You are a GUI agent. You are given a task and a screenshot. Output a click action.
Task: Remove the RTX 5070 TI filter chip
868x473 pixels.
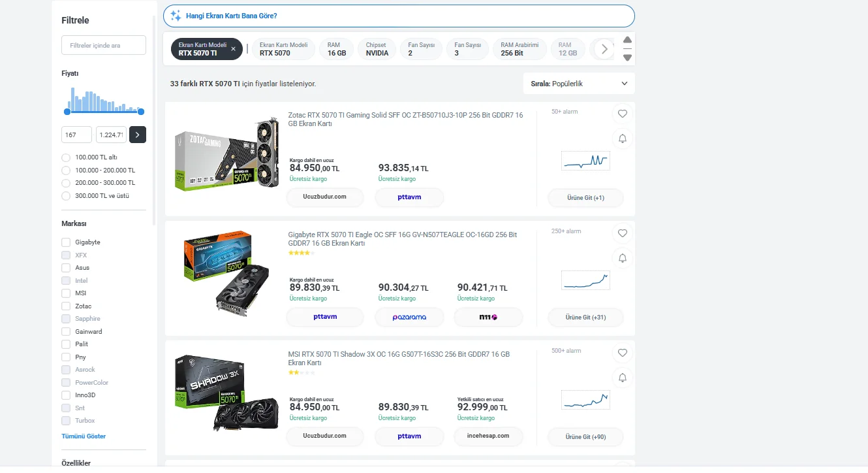(x=233, y=49)
